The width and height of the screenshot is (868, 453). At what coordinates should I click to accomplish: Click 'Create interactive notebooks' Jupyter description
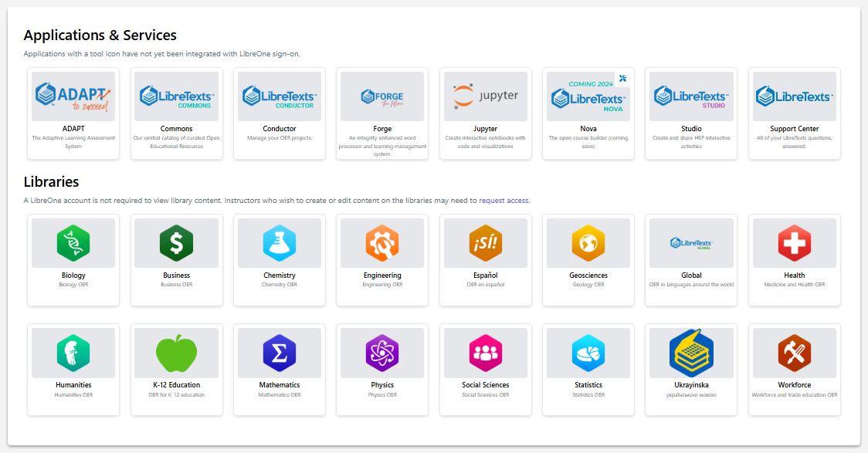point(486,142)
